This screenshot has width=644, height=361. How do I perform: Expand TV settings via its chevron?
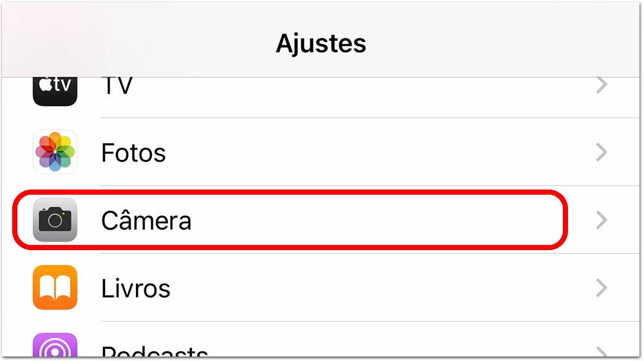point(601,85)
